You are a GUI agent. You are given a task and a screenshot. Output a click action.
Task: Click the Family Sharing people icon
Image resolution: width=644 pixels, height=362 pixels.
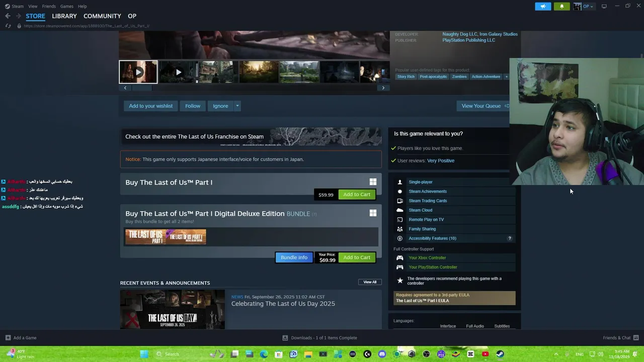pyautogui.click(x=400, y=229)
